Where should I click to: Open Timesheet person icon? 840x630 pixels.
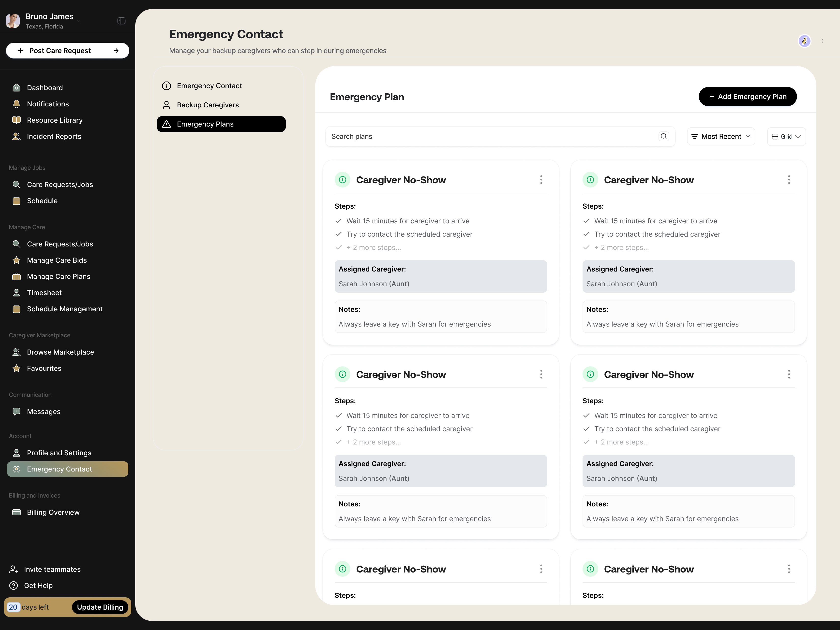click(x=16, y=293)
